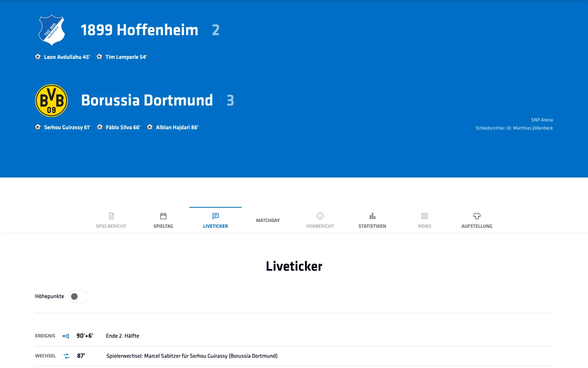Click the Borussia Dortmund BVB 09 logo
Image resolution: width=588 pixels, height=368 pixels.
tap(51, 101)
